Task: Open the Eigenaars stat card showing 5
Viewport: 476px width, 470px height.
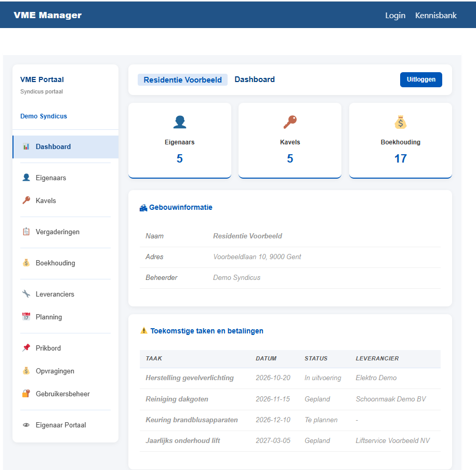Action: click(180, 141)
